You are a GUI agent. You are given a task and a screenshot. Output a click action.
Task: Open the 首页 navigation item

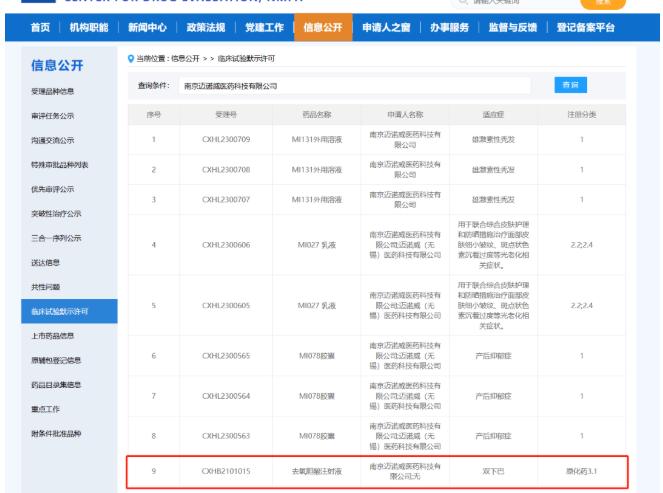tap(40, 27)
